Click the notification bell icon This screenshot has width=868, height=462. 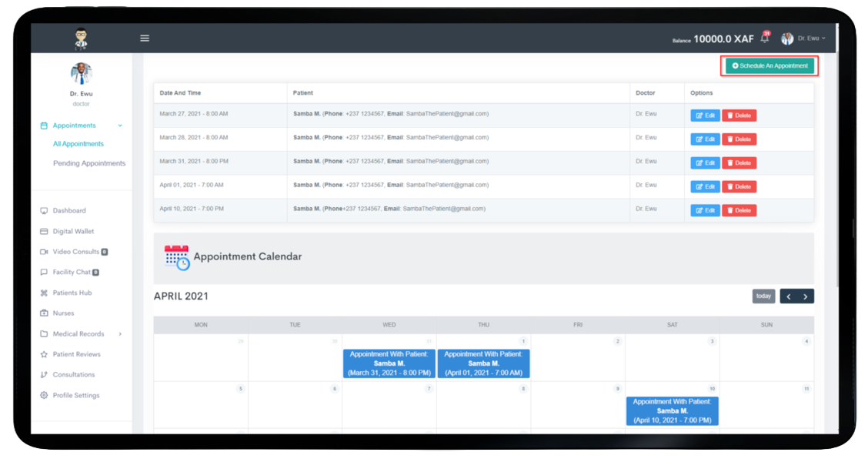(x=764, y=38)
